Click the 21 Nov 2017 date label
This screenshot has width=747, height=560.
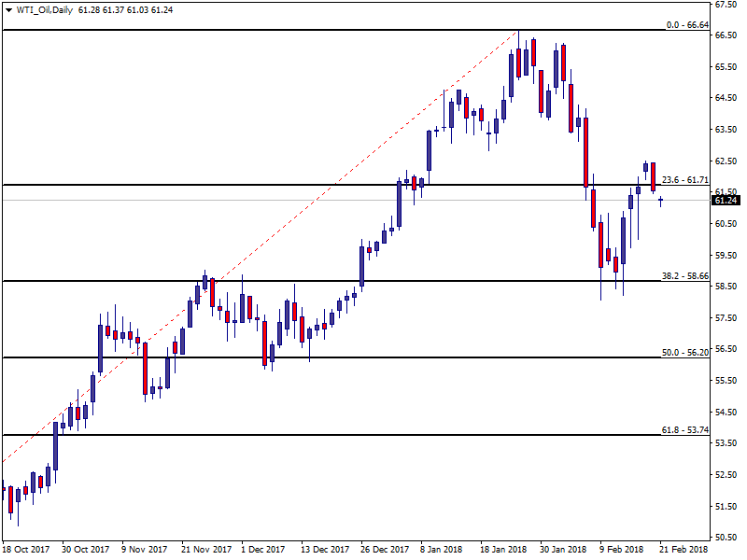(x=205, y=551)
